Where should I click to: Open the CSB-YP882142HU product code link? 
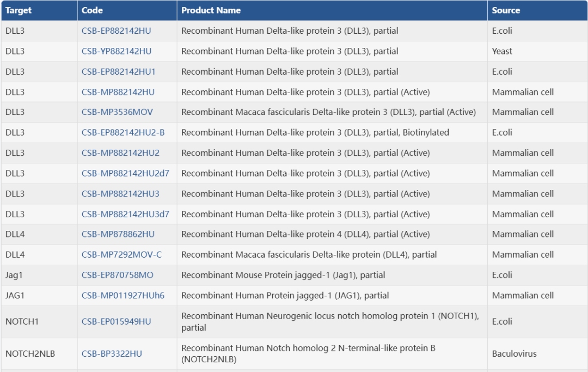point(117,51)
